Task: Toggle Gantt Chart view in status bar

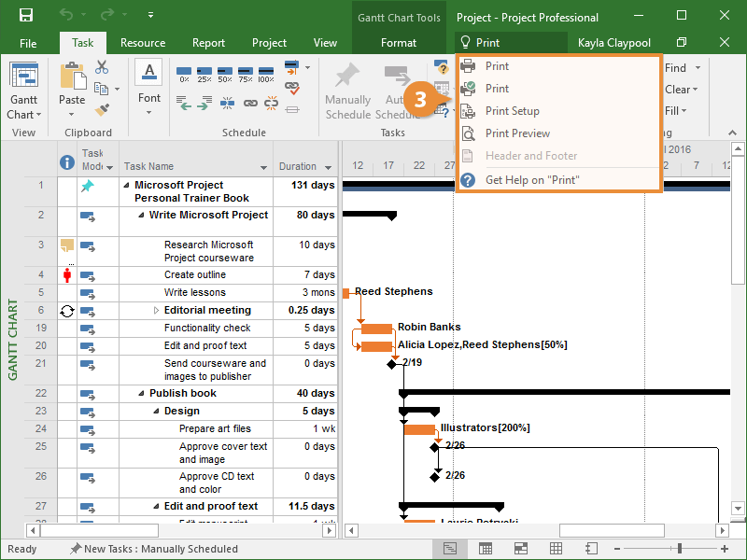Action: (x=451, y=548)
